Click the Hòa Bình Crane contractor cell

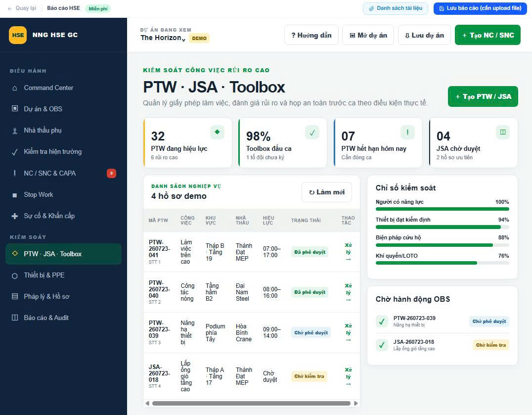244,332
